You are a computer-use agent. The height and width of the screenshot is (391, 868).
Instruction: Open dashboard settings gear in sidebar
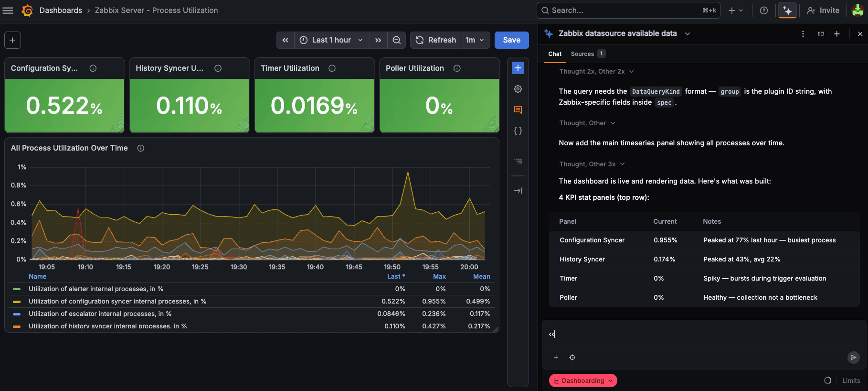point(518,89)
